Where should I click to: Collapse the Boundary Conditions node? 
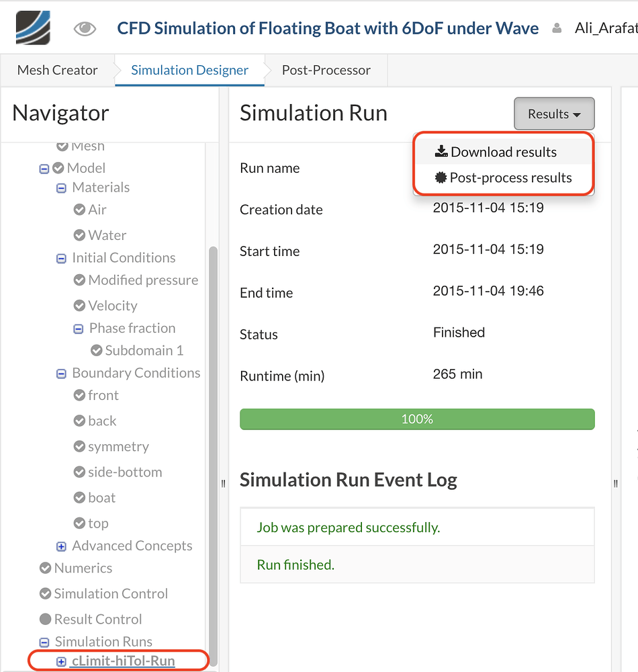[61, 373]
